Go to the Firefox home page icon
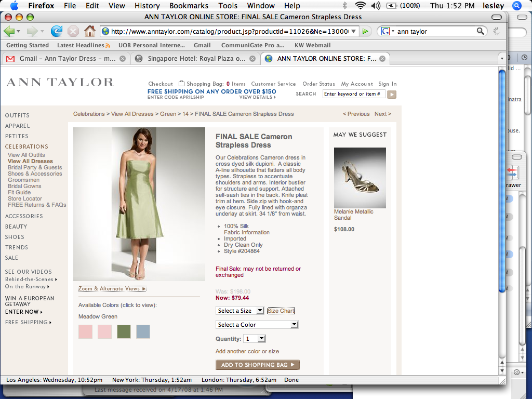This screenshot has height=399, width=532. tap(90, 31)
